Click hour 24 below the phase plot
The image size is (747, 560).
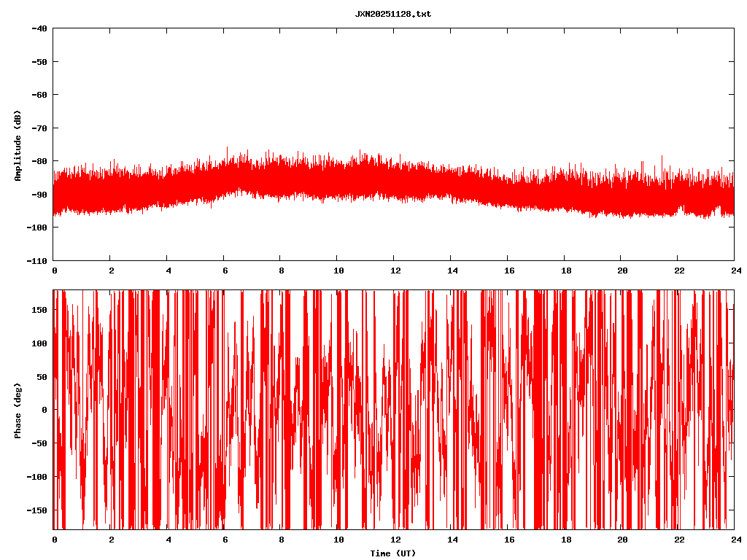[733, 540]
